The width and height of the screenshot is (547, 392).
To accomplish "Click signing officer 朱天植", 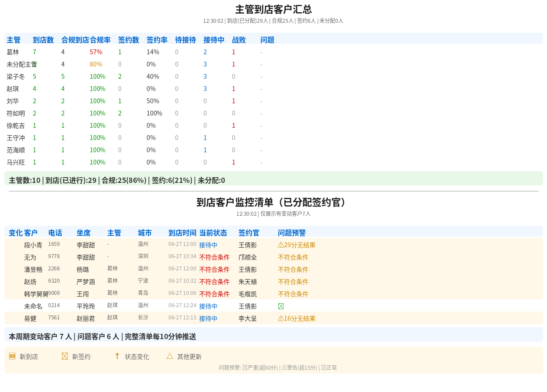I will (248, 282).
